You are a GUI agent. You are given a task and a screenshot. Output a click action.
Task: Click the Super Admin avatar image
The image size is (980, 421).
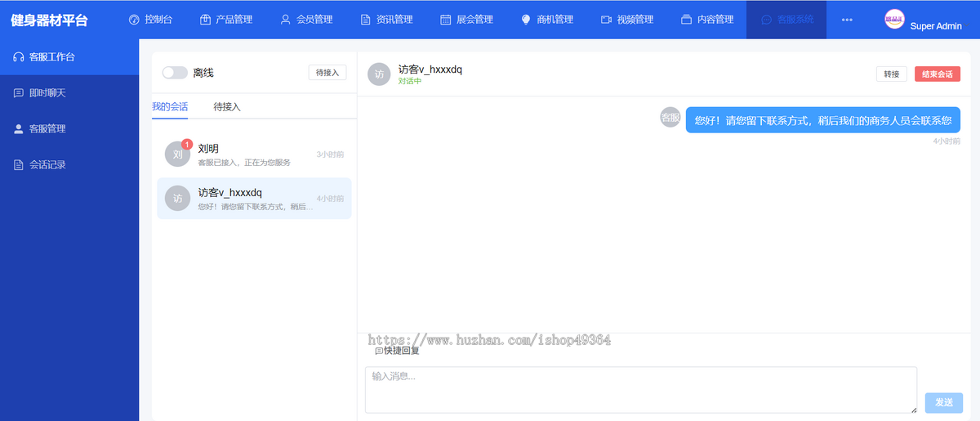pyautogui.click(x=895, y=19)
